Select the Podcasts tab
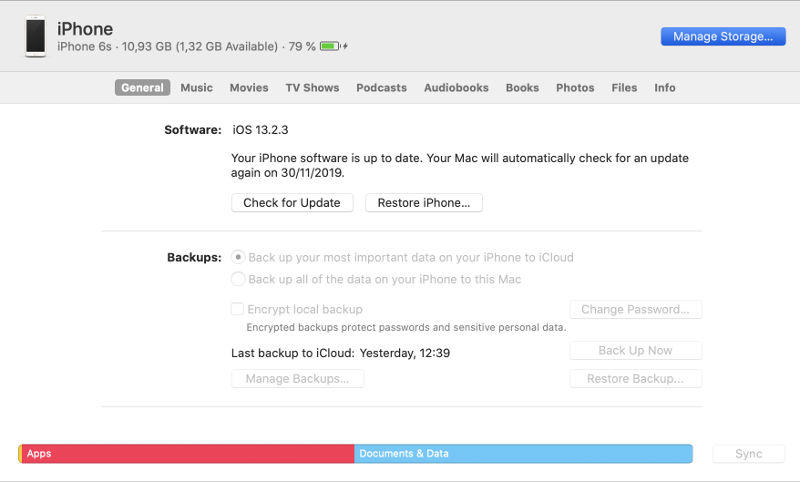Viewport: 800px width, 482px height. [381, 88]
